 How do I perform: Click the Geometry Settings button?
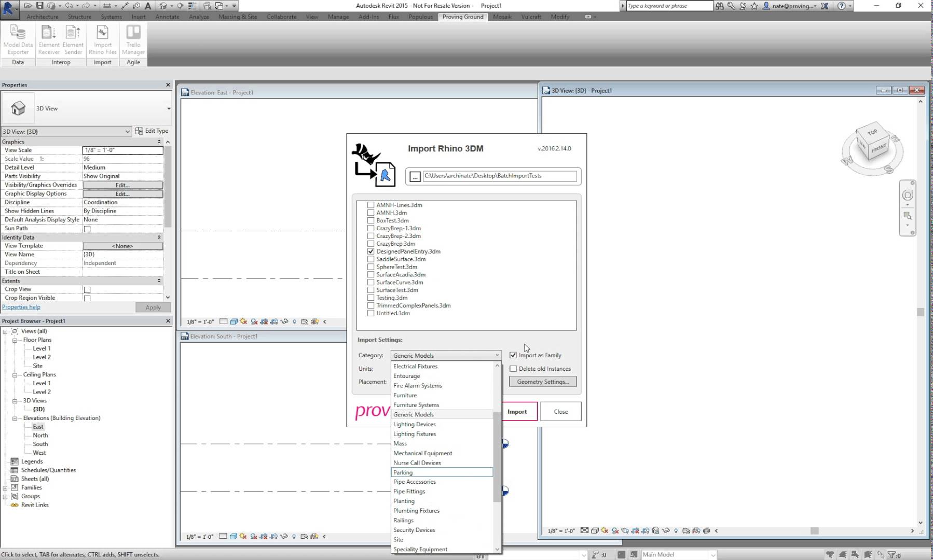(542, 381)
